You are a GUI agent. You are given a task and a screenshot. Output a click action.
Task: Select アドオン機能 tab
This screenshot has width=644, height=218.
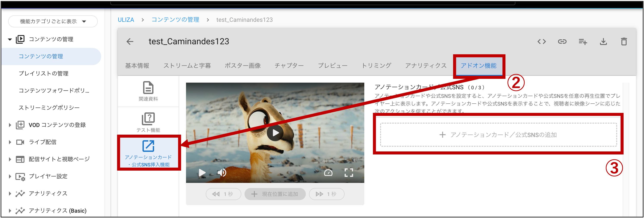[x=478, y=65]
